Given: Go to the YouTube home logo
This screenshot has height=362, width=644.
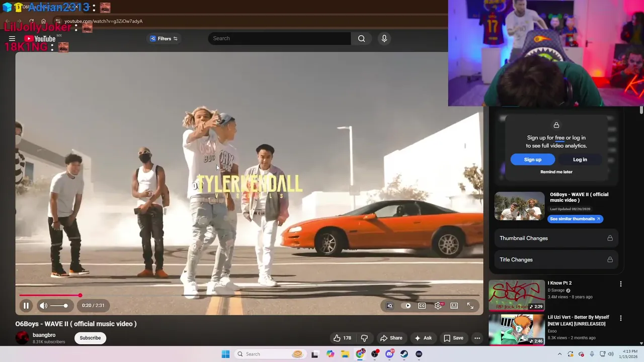Looking at the screenshot, I should [x=40, y=39].
